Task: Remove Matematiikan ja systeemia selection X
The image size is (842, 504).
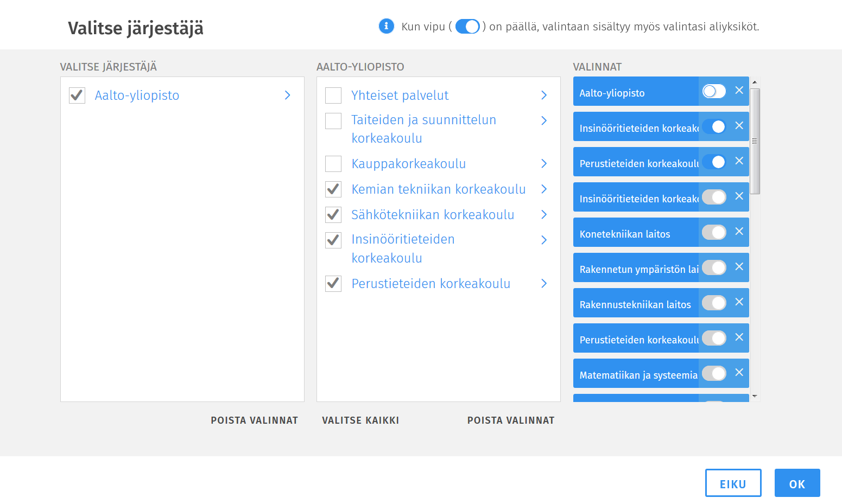Action: [739, 373]
